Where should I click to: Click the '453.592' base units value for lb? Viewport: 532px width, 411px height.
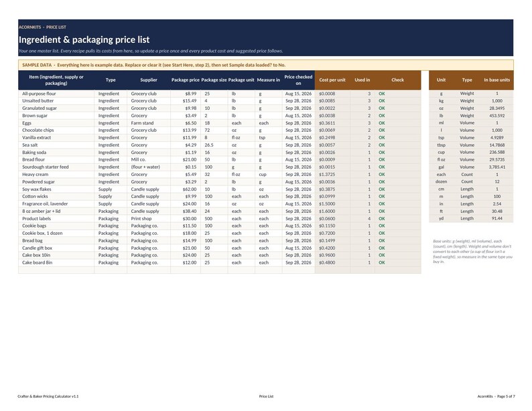[x=496, y=116]
